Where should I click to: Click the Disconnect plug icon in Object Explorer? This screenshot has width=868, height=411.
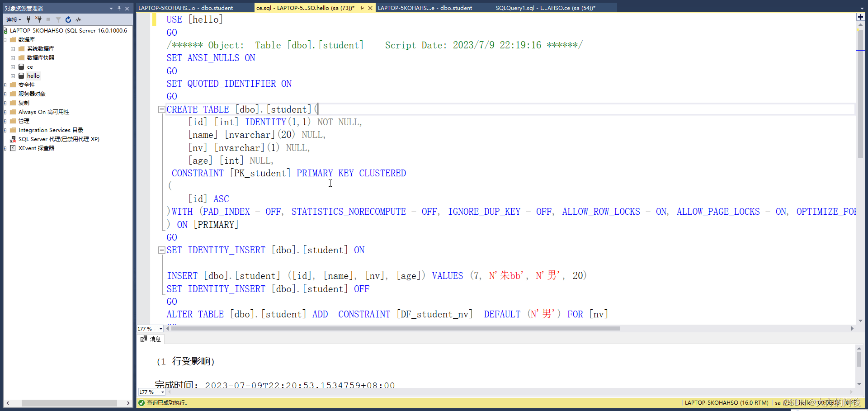[x=38, y=19]
